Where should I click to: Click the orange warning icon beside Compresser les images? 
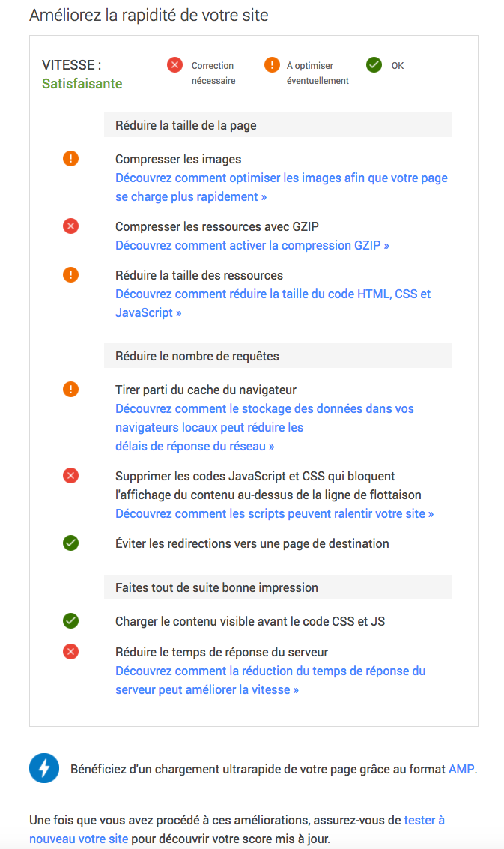(70, 159)
